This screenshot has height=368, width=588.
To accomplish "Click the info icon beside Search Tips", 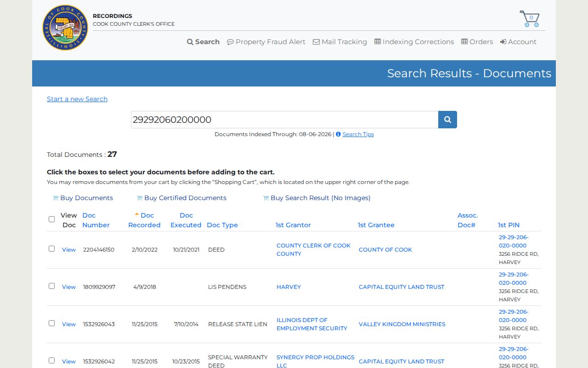I will tap(338, 134).
